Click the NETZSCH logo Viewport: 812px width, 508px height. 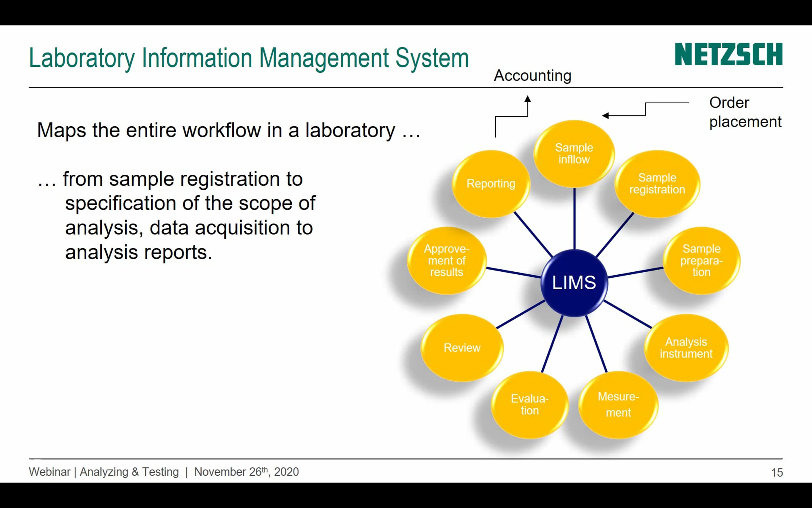pyautogui.click(x=728, y=54)
